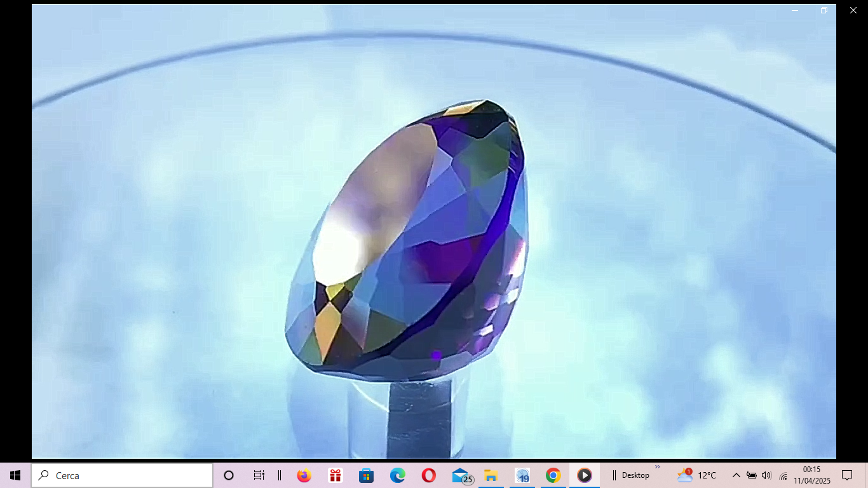The width and height of the screenshot is (868, 488).
Task: Open Task View in the taskbar
Action: pyautogui.click(x=259, y=475)
